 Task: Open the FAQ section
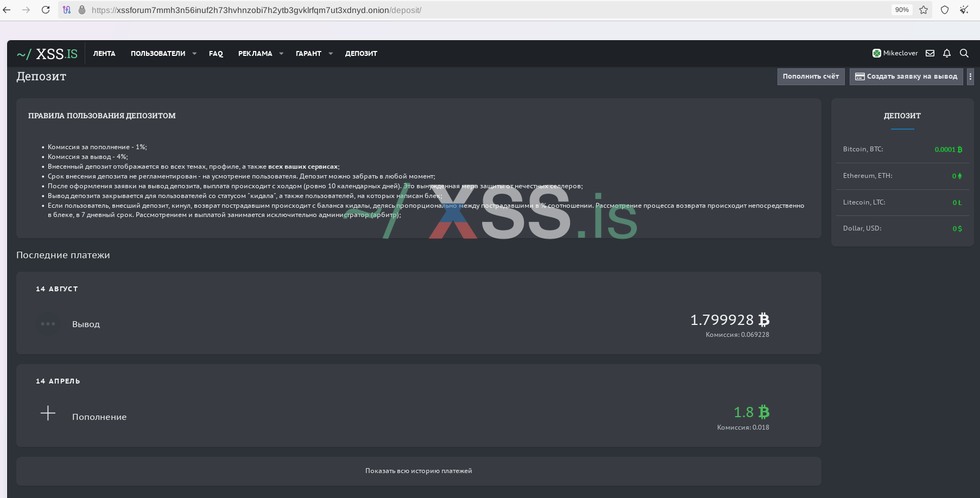[x=216, y=53]
